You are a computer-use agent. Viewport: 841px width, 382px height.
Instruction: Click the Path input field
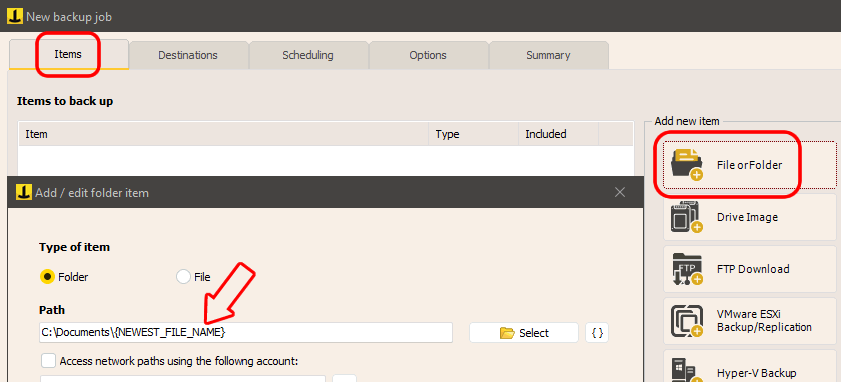click(x=246, y=333)
